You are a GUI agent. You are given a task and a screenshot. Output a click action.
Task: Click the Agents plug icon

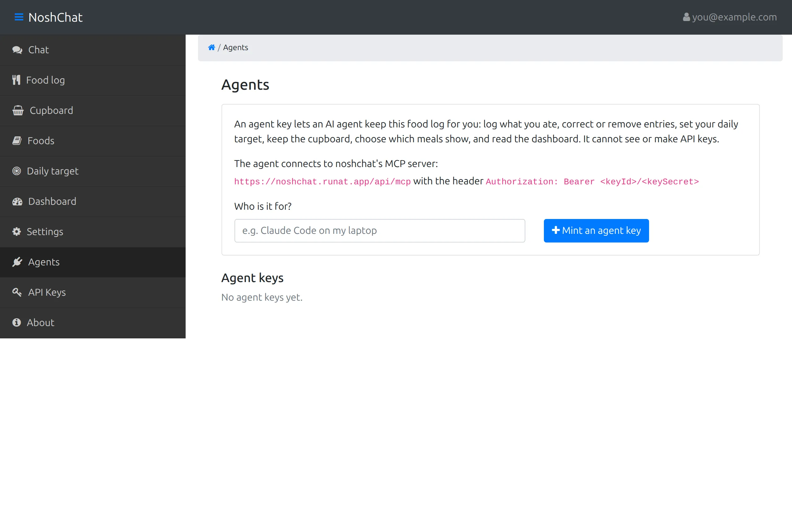pos(17,262)
